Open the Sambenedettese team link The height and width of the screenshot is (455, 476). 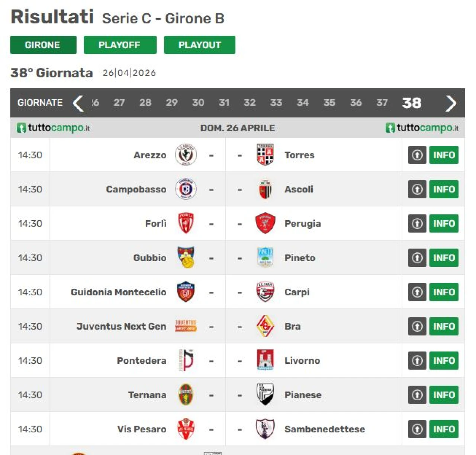(324, 429)
